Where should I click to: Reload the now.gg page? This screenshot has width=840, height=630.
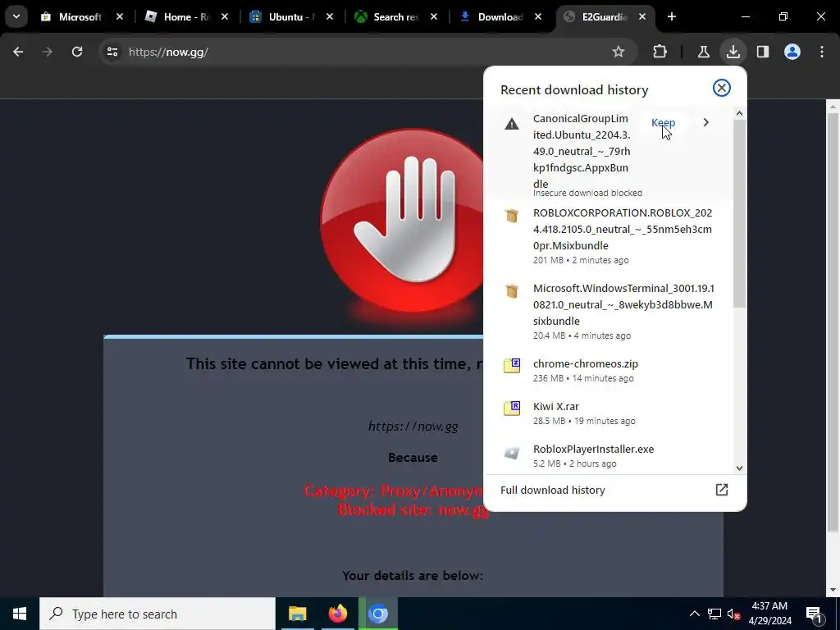coord(77,52)
